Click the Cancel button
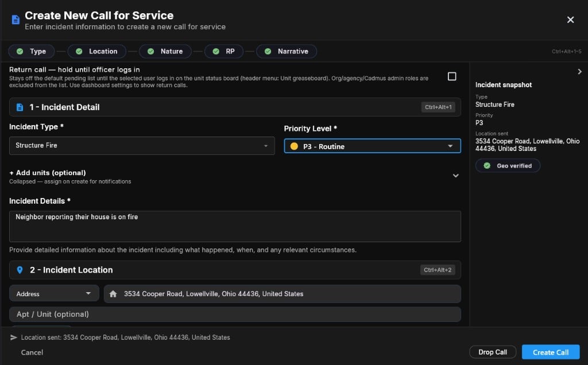Viewport: 588px width, 365px height. pos(32,352)
